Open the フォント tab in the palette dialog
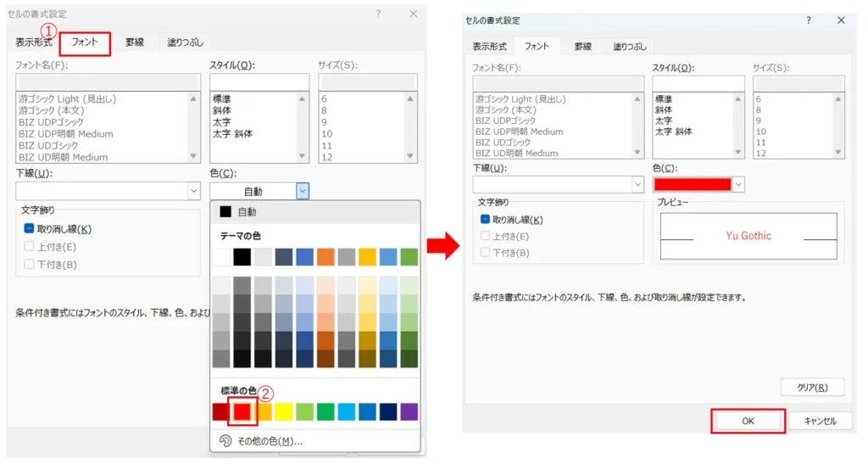Image resolution: width=868 pixels, height=465 pixels. tap(85, 42)
